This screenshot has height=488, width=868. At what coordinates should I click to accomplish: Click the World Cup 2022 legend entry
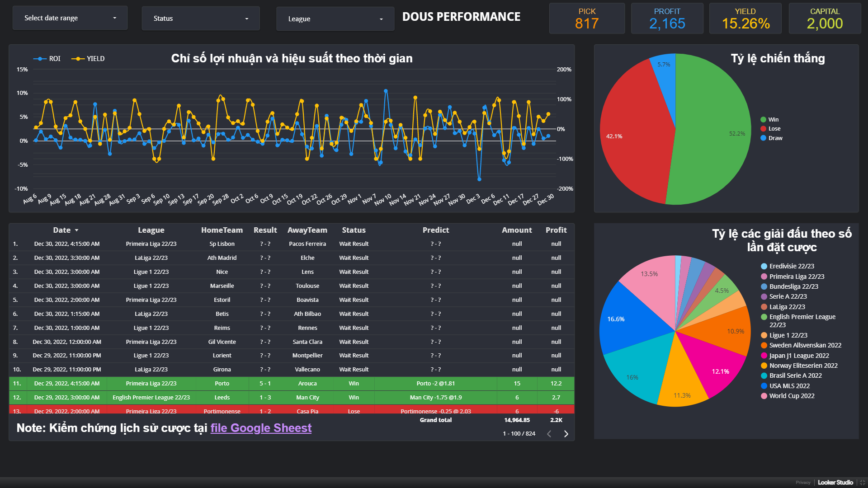pos(791,396)
